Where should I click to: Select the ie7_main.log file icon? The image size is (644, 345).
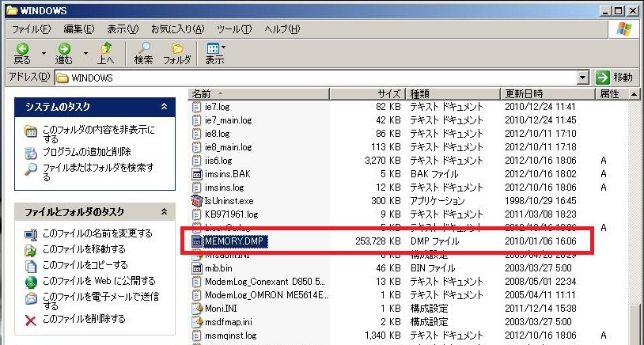(x=198, y=120)
